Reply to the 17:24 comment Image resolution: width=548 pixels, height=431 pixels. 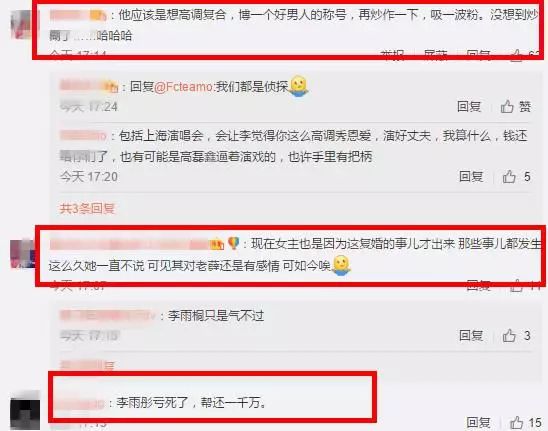tap(469, 107)
